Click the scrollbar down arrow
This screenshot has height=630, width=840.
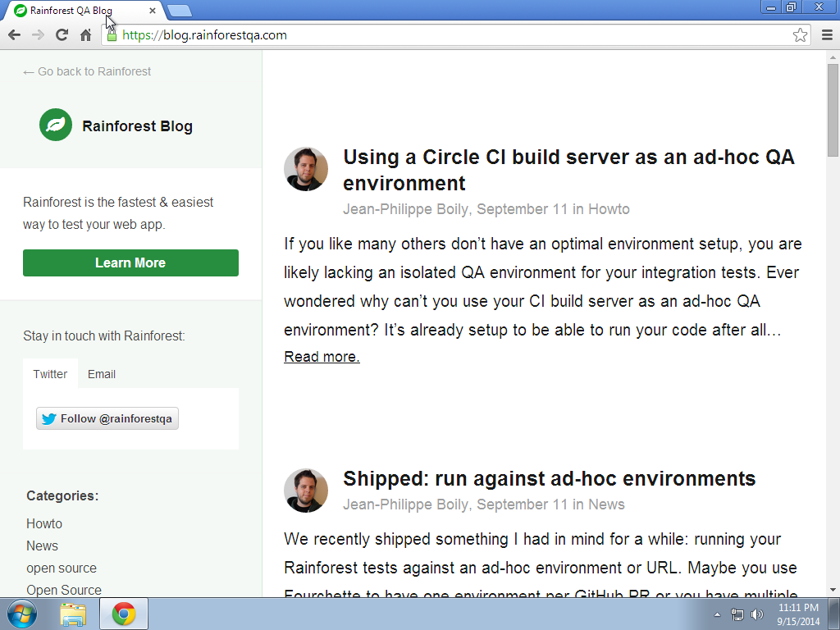(x=833, y=591)
